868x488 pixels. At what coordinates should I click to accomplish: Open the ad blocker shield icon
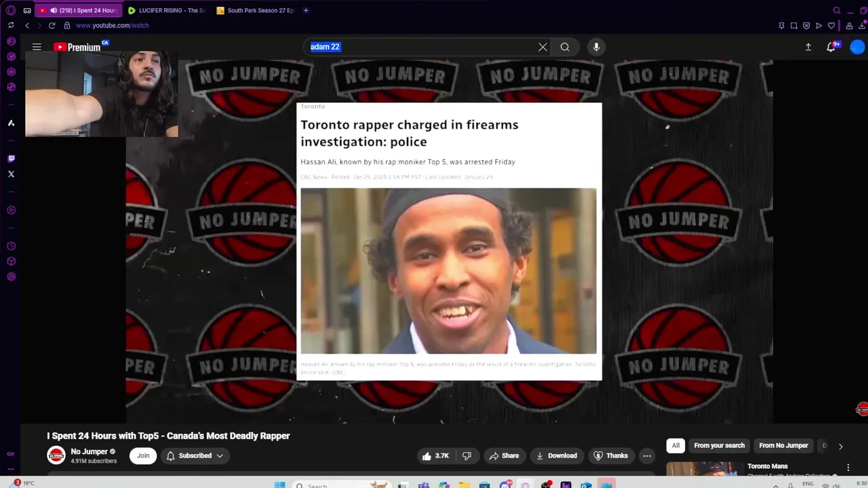pos(806,26)
